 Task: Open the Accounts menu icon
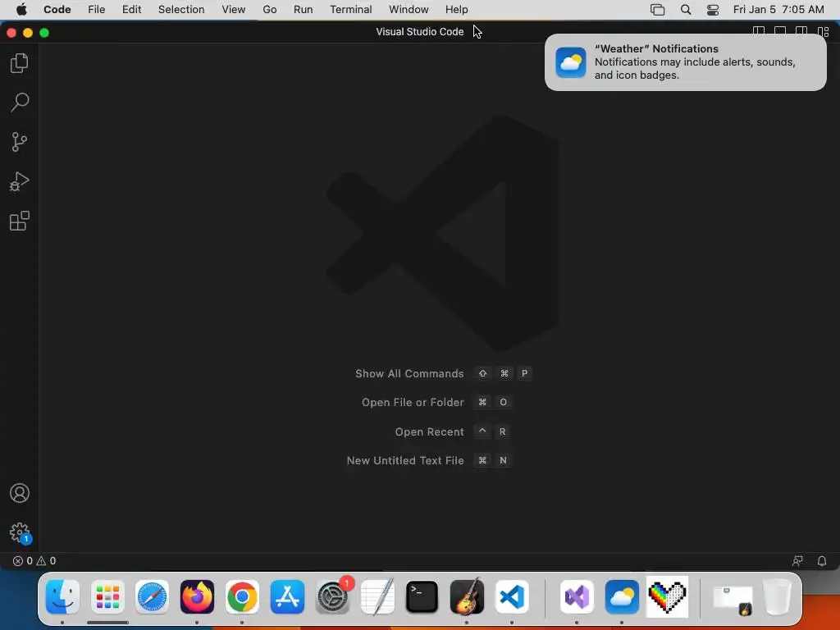click(20, 493)
